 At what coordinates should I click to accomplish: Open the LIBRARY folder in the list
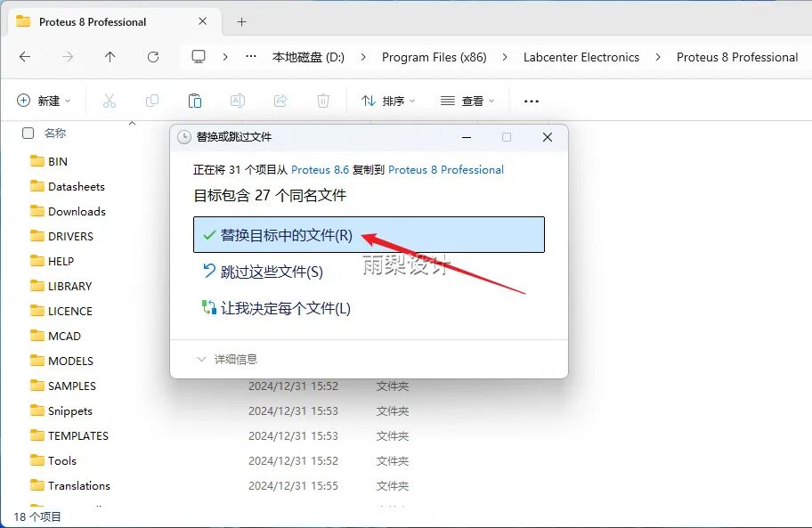(x=69, y=286)
